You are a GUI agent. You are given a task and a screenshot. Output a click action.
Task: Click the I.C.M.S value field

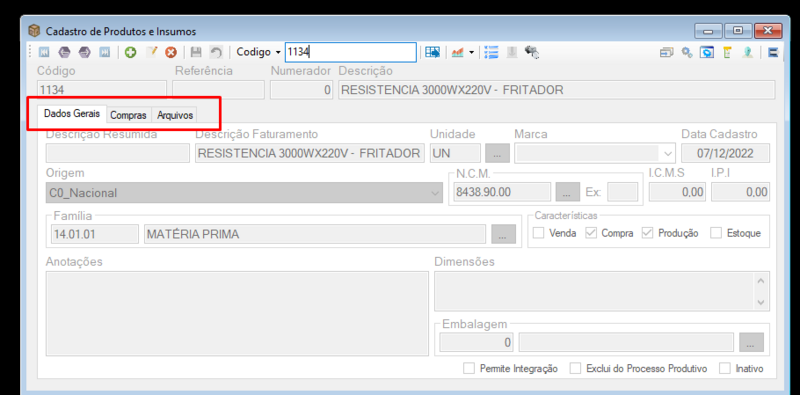coord(678,192)
